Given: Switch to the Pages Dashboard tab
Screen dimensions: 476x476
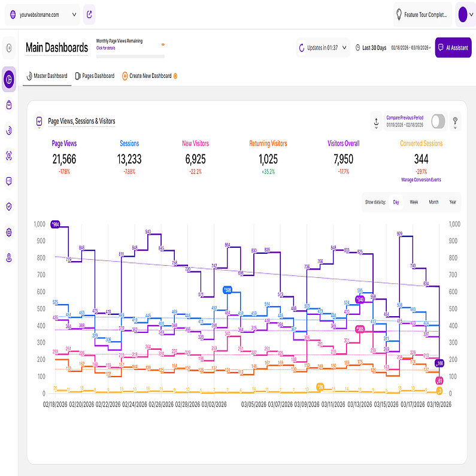Looking at the screenshot, I should (95, 76).
